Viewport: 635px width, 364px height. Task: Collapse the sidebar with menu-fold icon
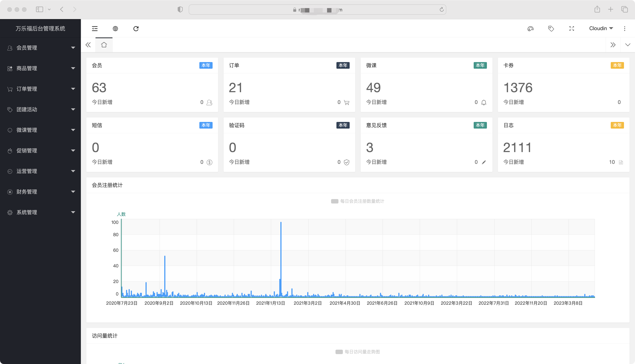point(95,28)
